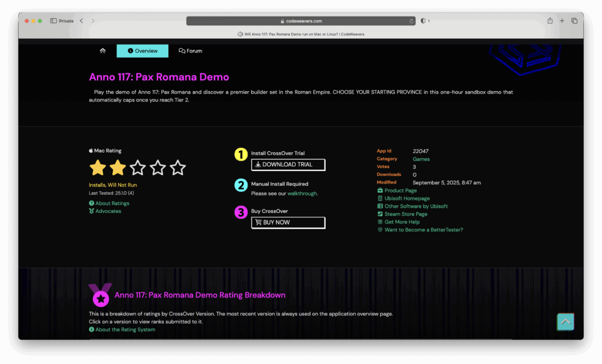Click the codeweavers.com address bar
This screenshot has height=364, width=602.
coord(301,21)
